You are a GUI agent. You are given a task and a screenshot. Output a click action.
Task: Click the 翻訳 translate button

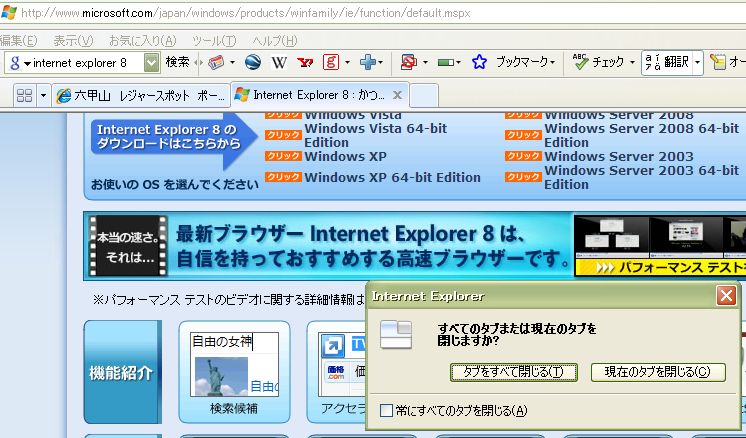(x=667, y=62)
